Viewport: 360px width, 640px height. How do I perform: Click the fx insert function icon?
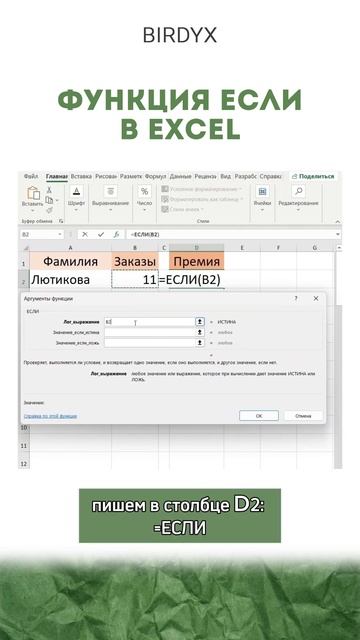pyautogui.click(x=116, y=234)
